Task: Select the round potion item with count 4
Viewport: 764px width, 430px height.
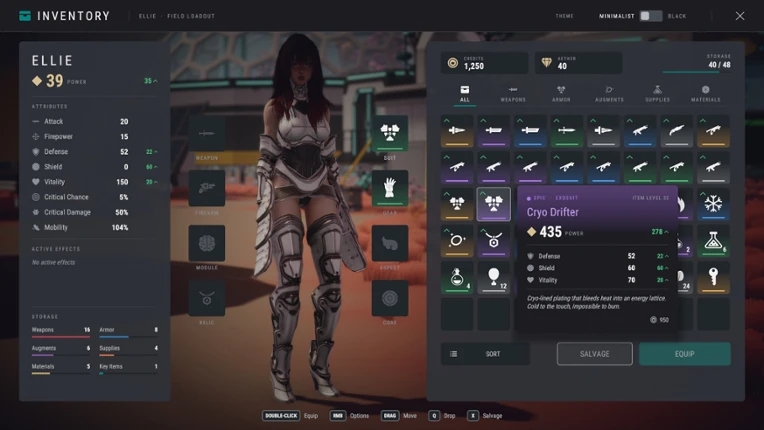Action: coord(457,277)
